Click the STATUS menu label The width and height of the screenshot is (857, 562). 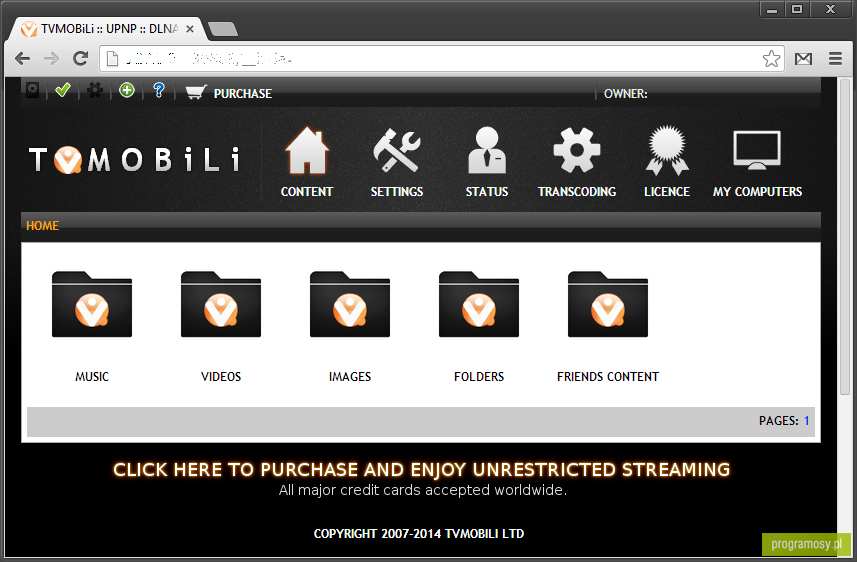[487, 192]
